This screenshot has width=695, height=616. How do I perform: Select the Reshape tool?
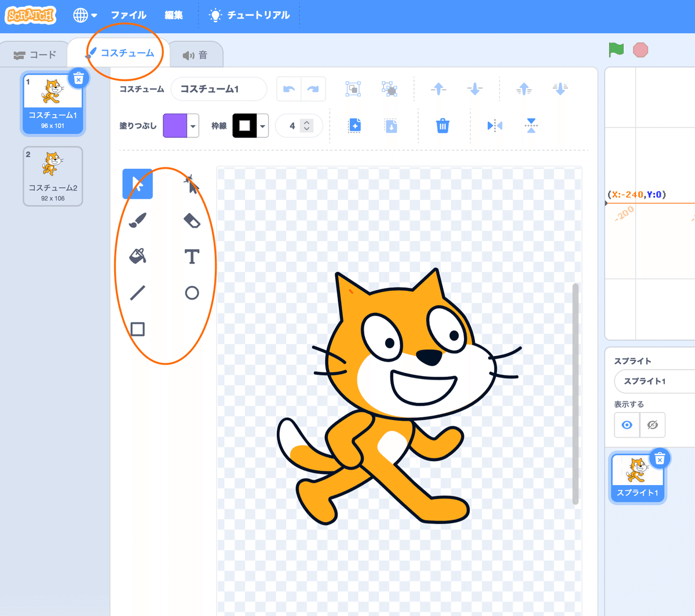point(192,184)
